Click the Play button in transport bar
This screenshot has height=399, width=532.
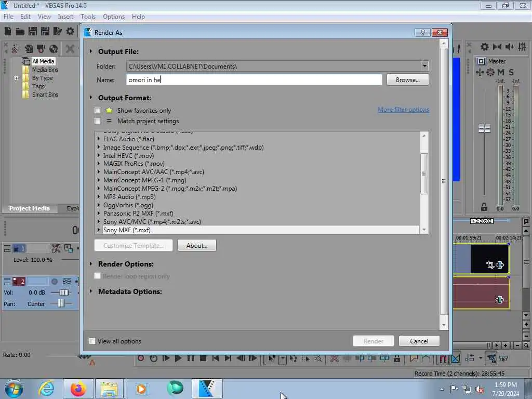click(x=178, y=358)
